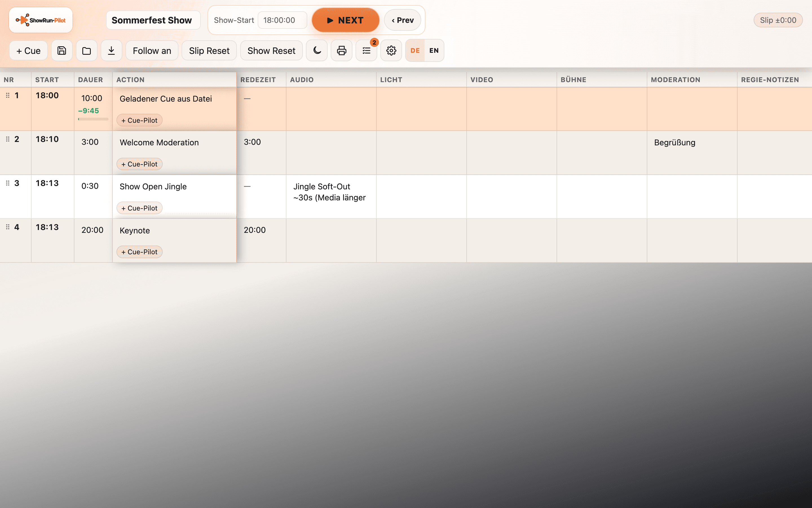Click the 20:00 Redezeit of Keynote

click(255, 230)
